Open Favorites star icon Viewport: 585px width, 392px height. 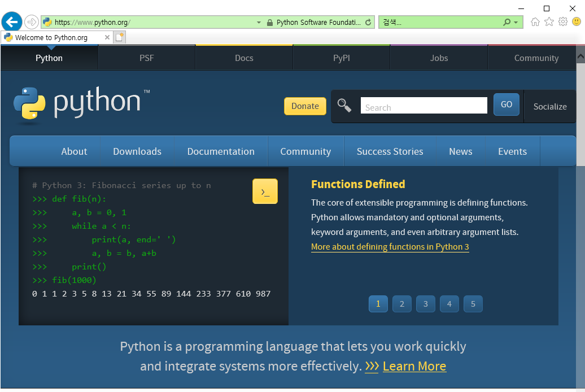pos(549,22)
